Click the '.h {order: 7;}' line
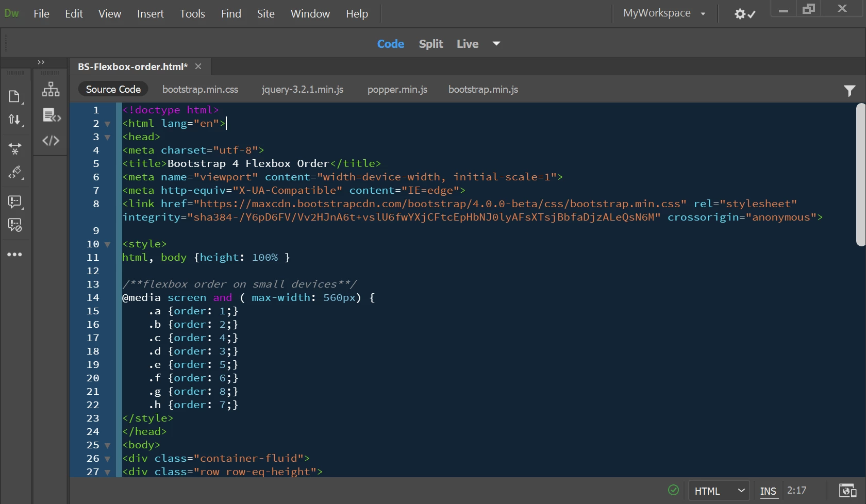 [x=193, y=405]
